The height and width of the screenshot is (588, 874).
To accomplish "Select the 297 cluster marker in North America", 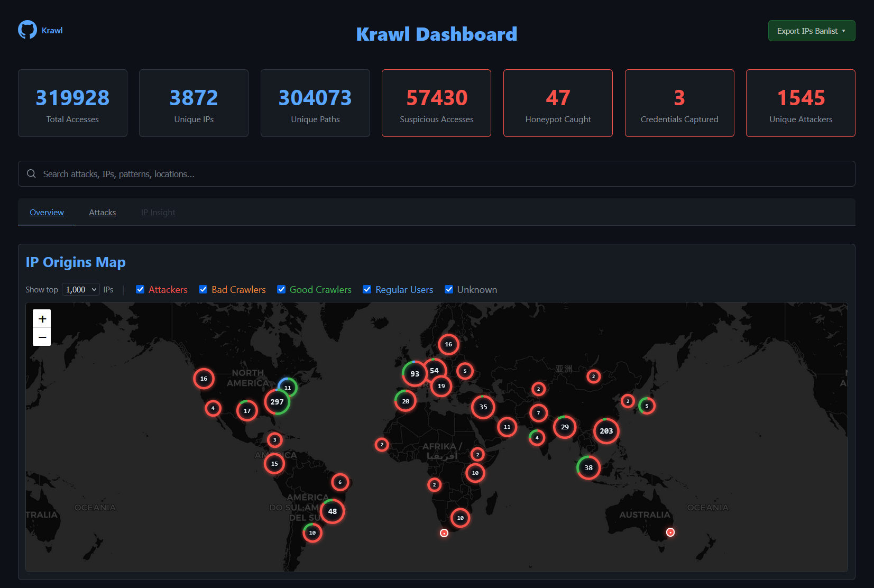I will click(277, 402).
